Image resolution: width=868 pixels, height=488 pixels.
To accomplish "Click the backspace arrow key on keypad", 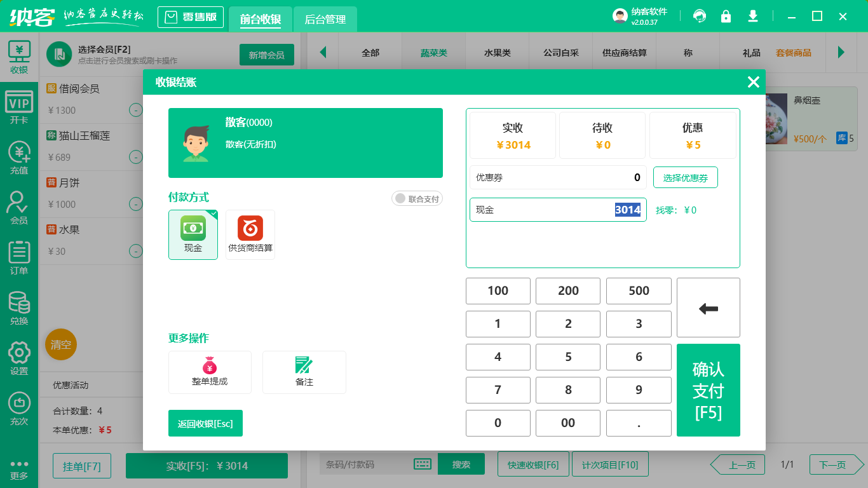I will tap(709, 308).
